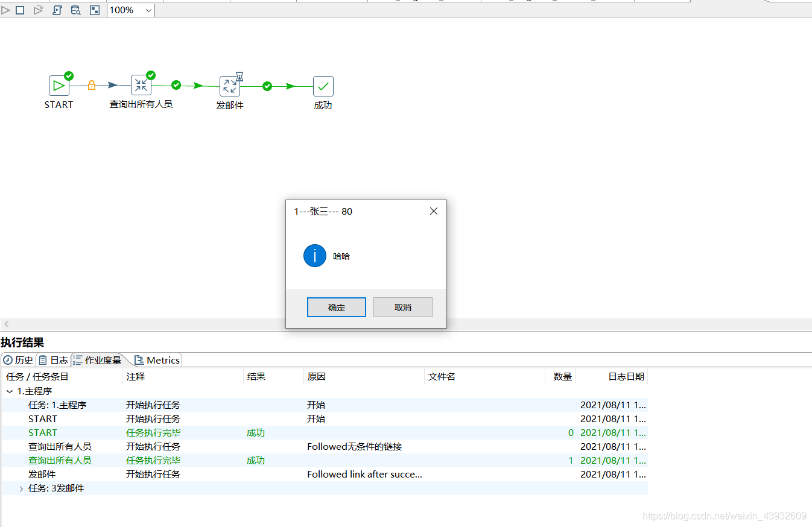
Task: Click the dark arrow on the hop from START
Action: 113,85
